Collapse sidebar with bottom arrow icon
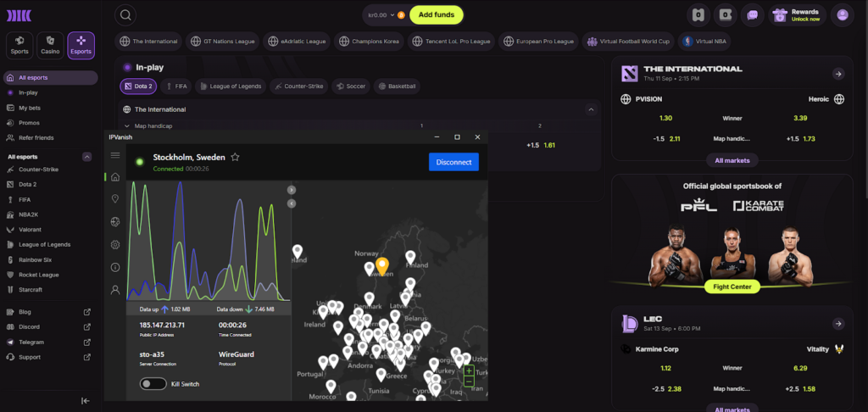Viewport: 868px width, 412px height. coord(86,401)
